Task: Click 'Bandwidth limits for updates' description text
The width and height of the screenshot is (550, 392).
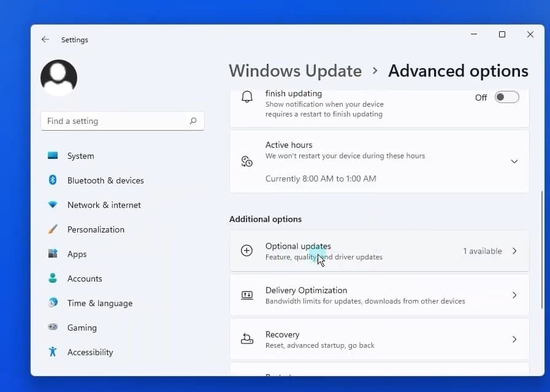Action: point(365,301)
